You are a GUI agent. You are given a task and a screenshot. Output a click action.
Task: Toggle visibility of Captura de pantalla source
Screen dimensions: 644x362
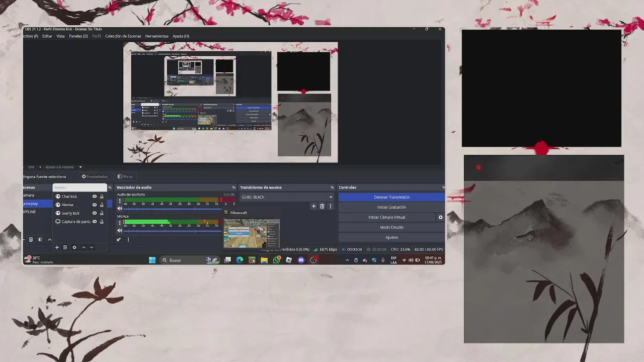pos(94,222)
